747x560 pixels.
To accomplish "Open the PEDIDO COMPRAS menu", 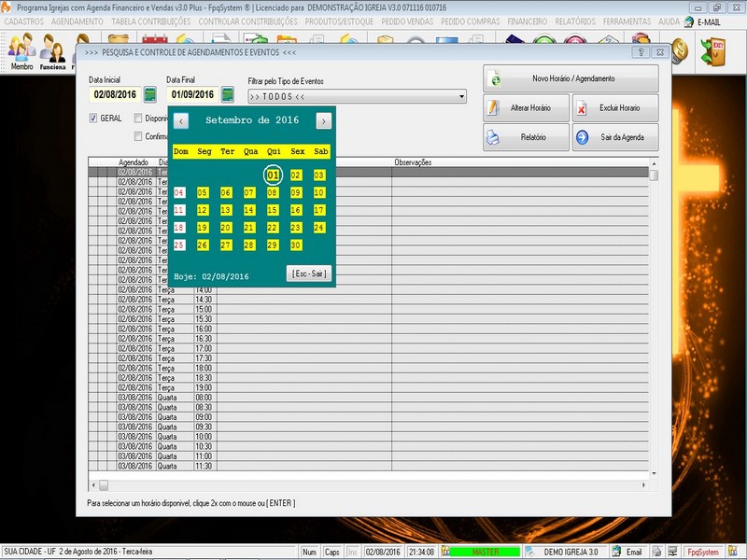I will pyautogui.click(x=471, y=21).
